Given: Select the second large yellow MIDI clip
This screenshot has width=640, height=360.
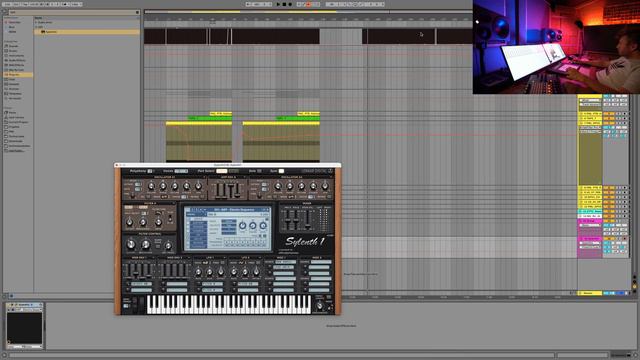Looking at the screenshot, I should [x=281, y=141].
